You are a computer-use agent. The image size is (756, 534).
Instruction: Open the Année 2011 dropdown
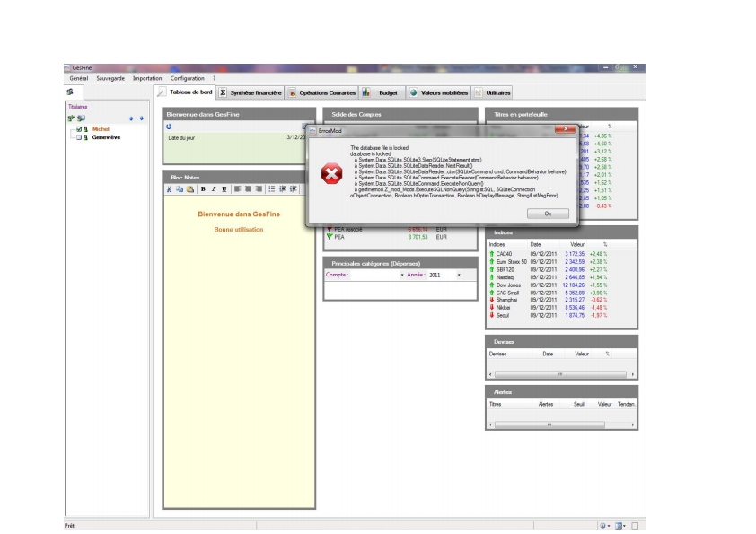[459, 275]
